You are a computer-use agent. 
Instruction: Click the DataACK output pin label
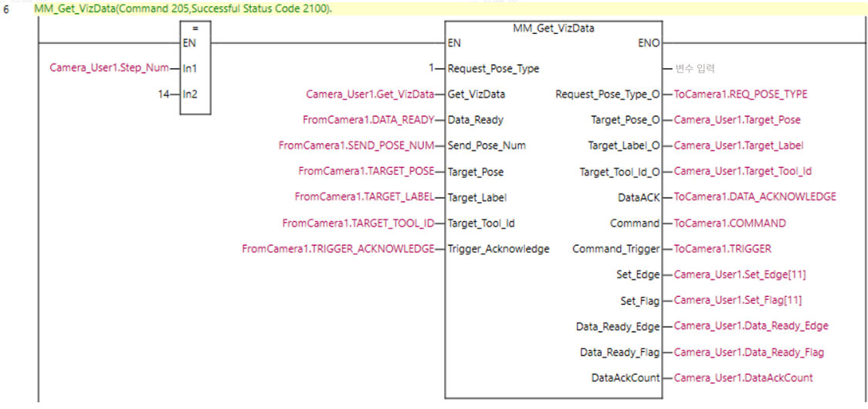tap(640, 197)
